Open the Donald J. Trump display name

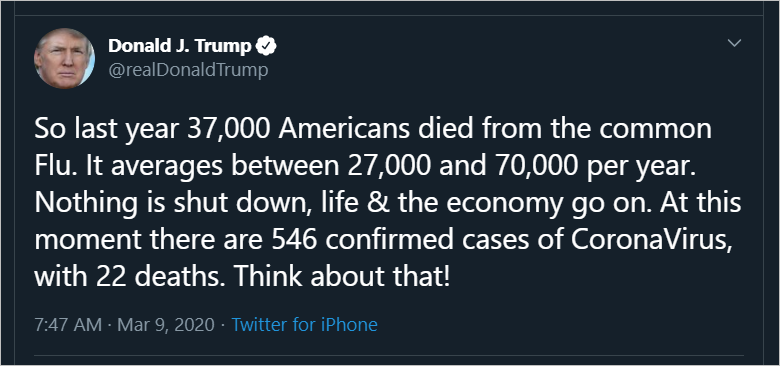pos(180,46)
